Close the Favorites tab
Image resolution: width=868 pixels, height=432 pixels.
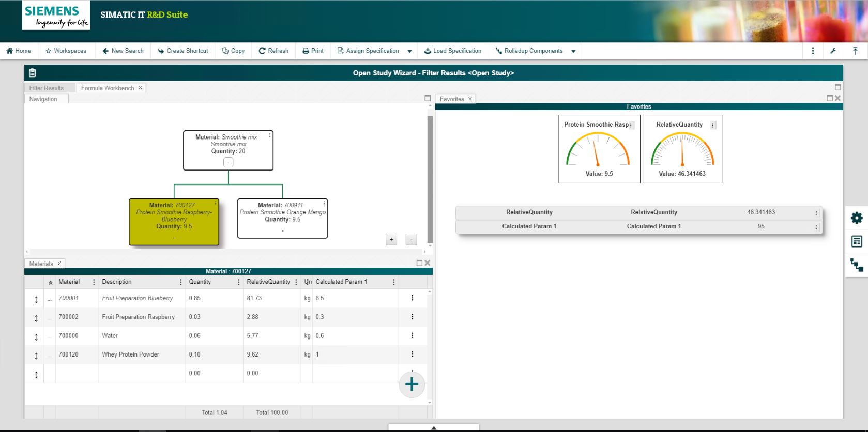point(470,99)
